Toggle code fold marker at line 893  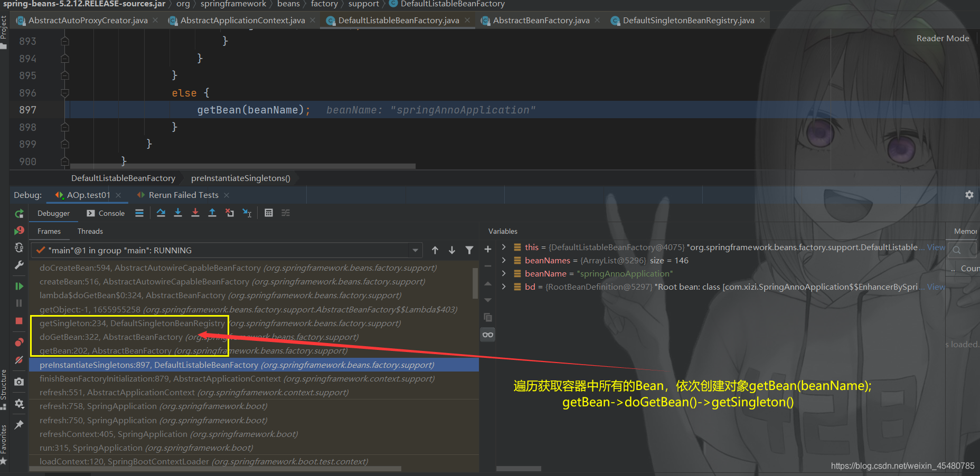(65, 41)
